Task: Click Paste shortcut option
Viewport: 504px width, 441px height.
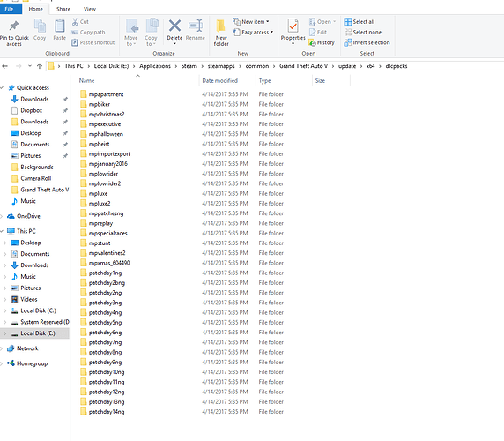Action: (x=93, y=42)
